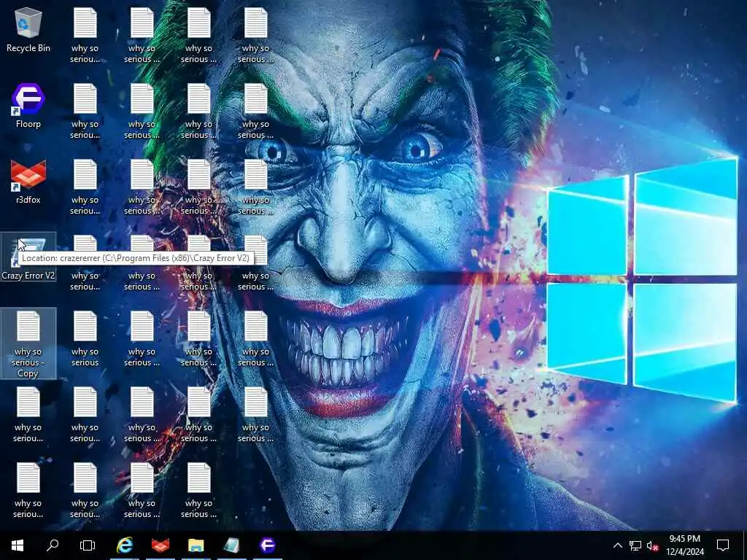Open Task View from the taskbar
The width and height of the screenshot is (747, 560).
[88, 545]
